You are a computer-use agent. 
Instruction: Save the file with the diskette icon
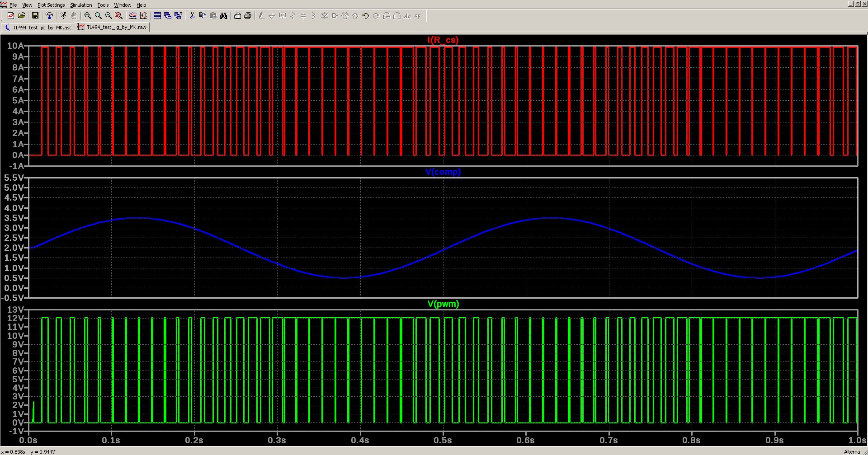[35, 16]
